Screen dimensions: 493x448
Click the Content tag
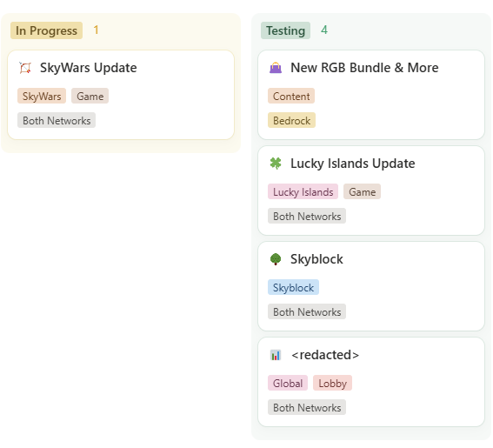291,96
